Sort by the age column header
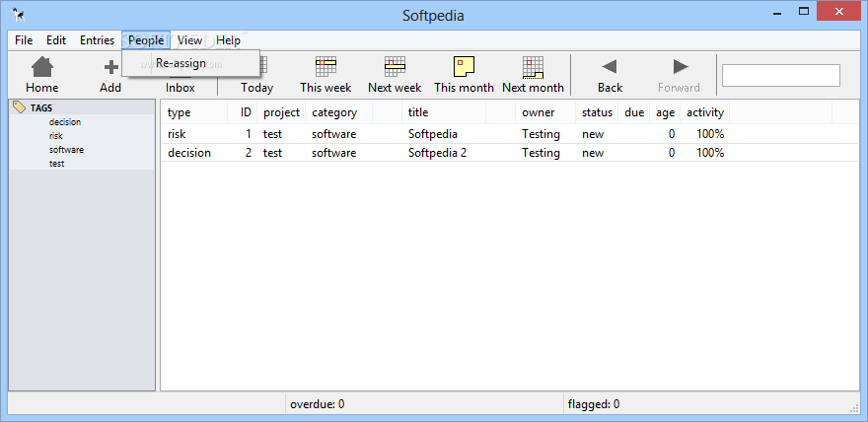 [665, 112]
